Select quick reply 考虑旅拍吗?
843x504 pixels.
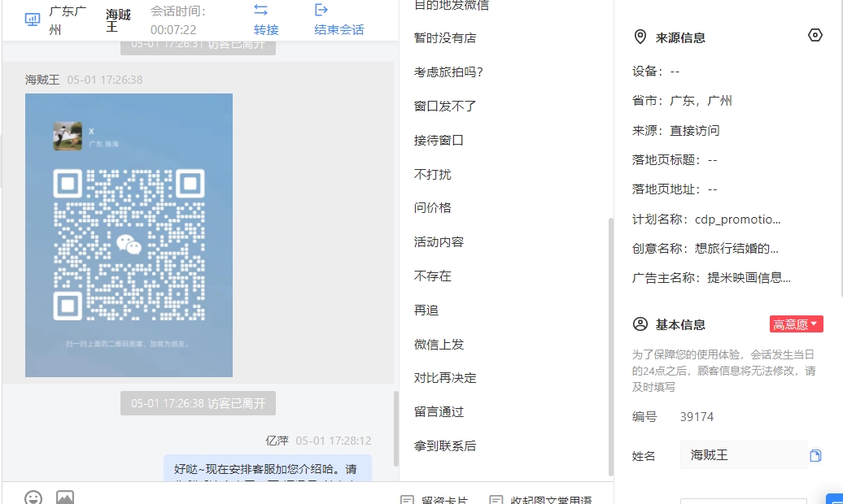point(448,72)
